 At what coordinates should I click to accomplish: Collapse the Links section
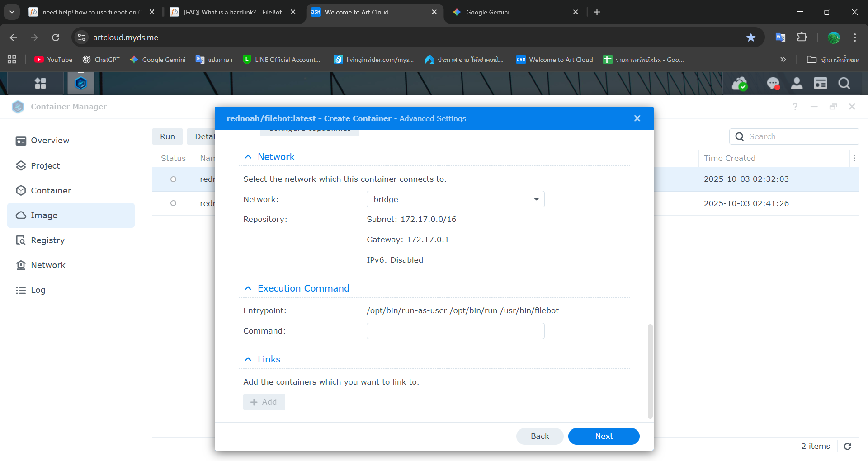coord(248,359)
